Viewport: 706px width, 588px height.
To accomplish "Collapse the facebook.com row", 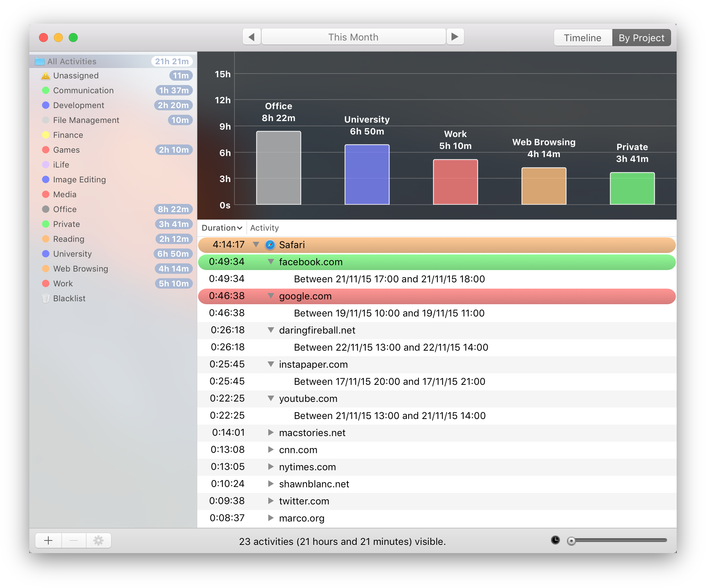I will pos(271,262).
